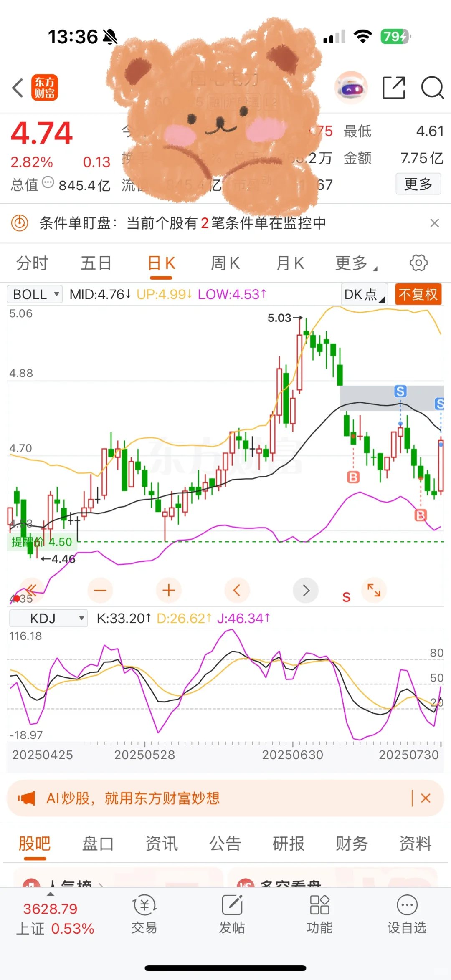
Task: Open the 研报 tab
Action: pyautogui.click(x=289, y=844)
